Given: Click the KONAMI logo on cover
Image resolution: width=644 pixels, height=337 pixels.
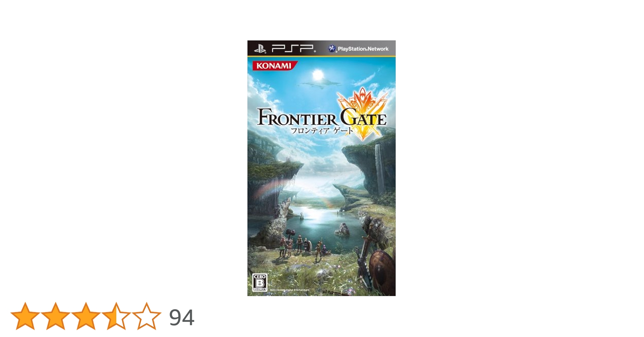Looking at the screenshot, I should 274,65.
